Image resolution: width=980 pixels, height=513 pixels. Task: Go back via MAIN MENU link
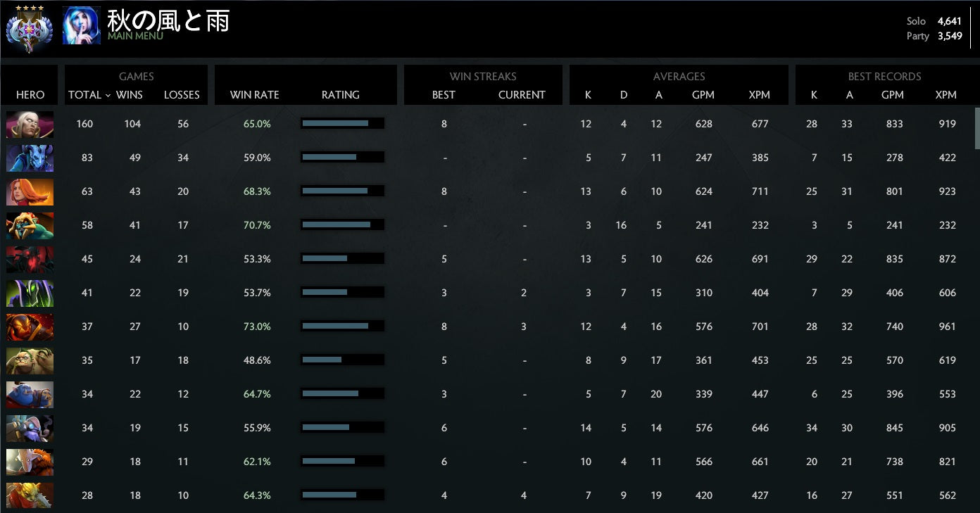click(135, 36)
